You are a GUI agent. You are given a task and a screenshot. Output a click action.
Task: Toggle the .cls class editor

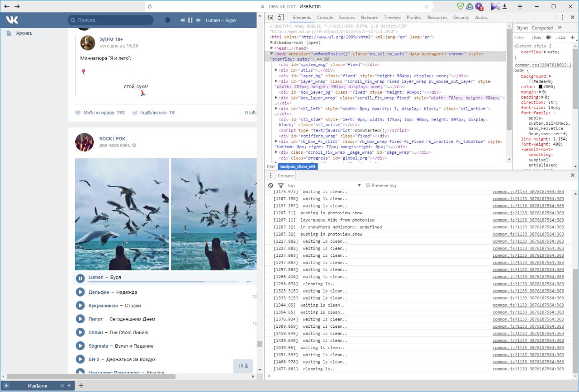pos(561,38)
